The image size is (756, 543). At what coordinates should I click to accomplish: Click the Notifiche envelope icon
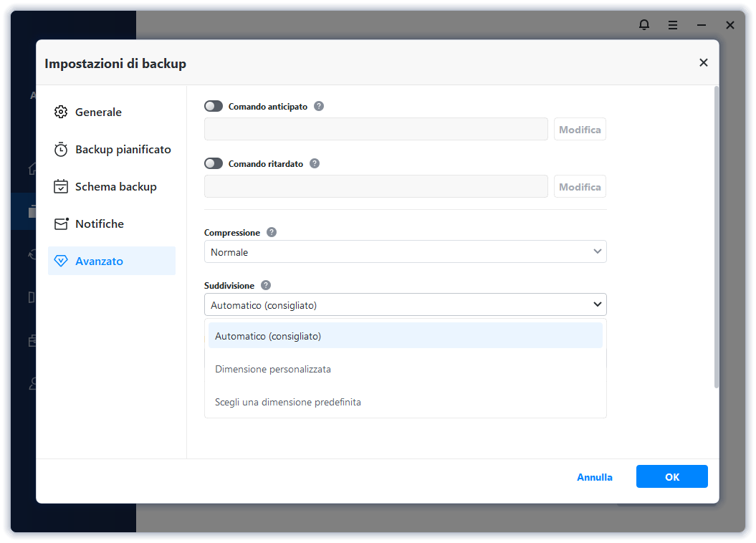[61, 224]
